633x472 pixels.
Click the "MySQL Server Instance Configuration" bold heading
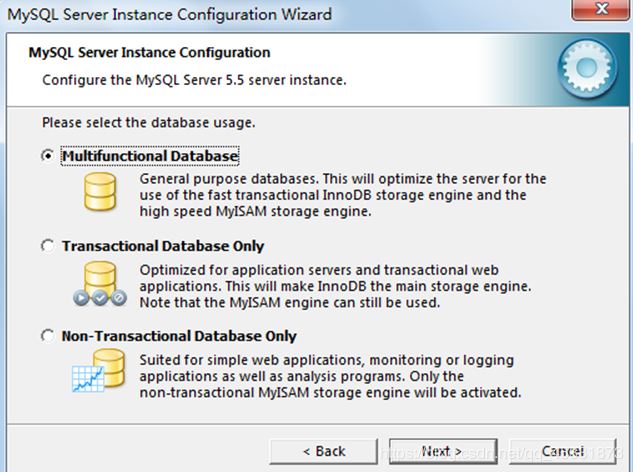tap(148, 52)
